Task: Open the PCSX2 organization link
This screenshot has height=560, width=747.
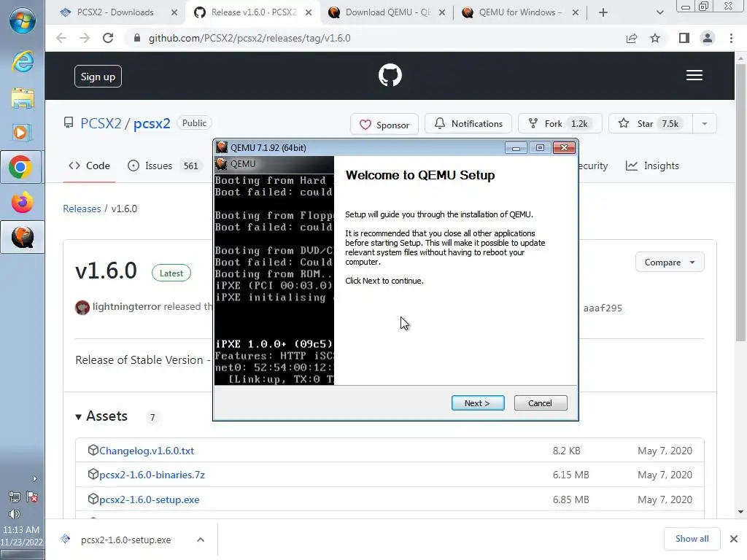Action: tap(101, 123)
